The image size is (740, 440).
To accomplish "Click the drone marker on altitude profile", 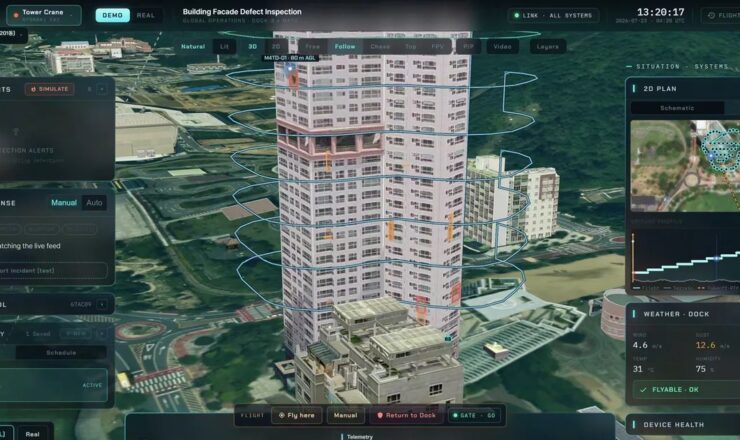I will pos(717,258).
